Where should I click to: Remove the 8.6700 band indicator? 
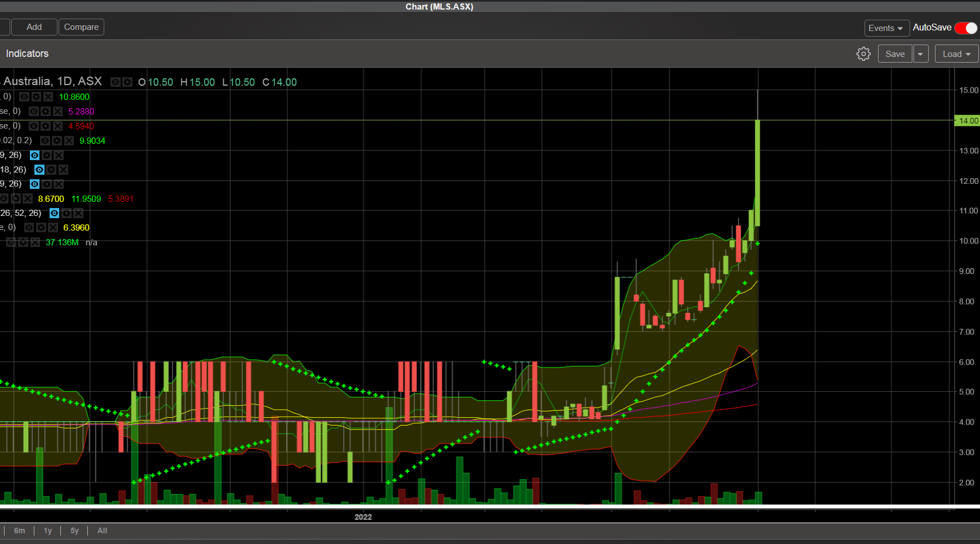28,199
